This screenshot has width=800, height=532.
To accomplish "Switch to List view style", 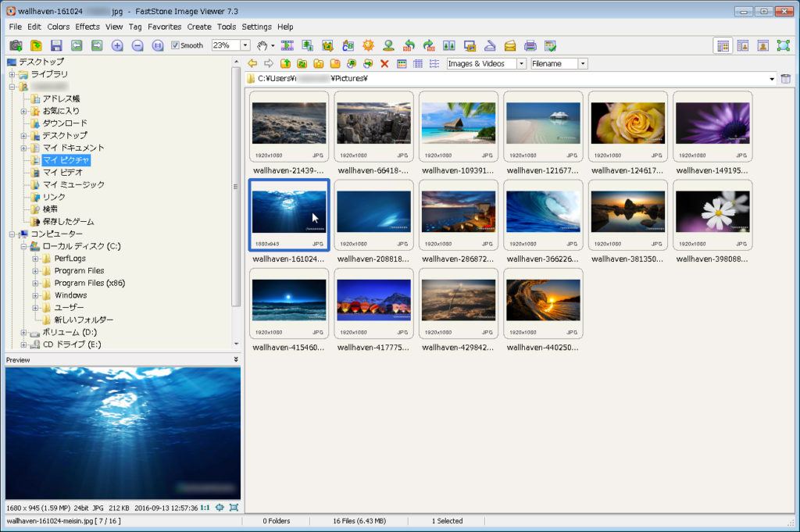I will click(434, 64).
